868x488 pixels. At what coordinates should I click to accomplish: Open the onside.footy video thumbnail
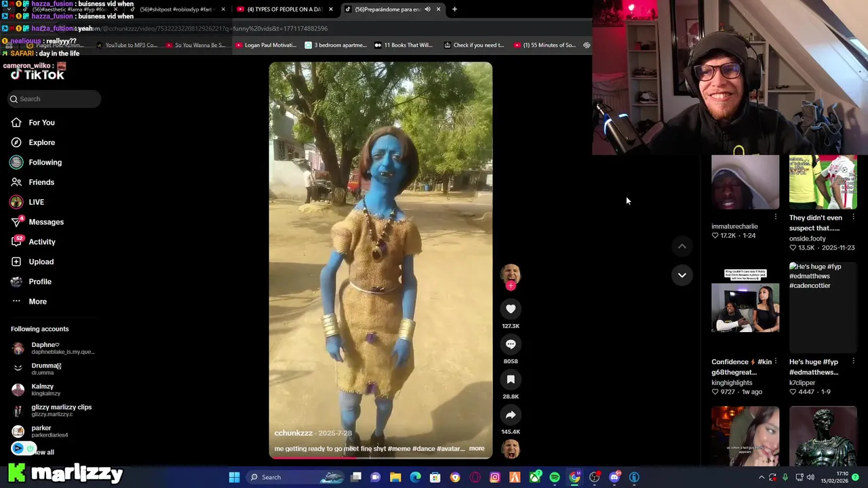pos(823,182)
